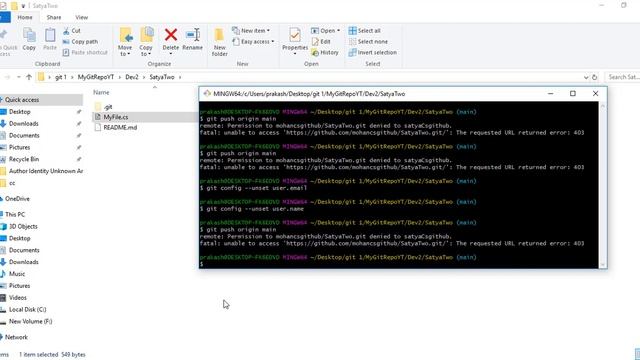Click the terminal vertical scrollbar
640x360 pixels.
(x=602, y=185)
